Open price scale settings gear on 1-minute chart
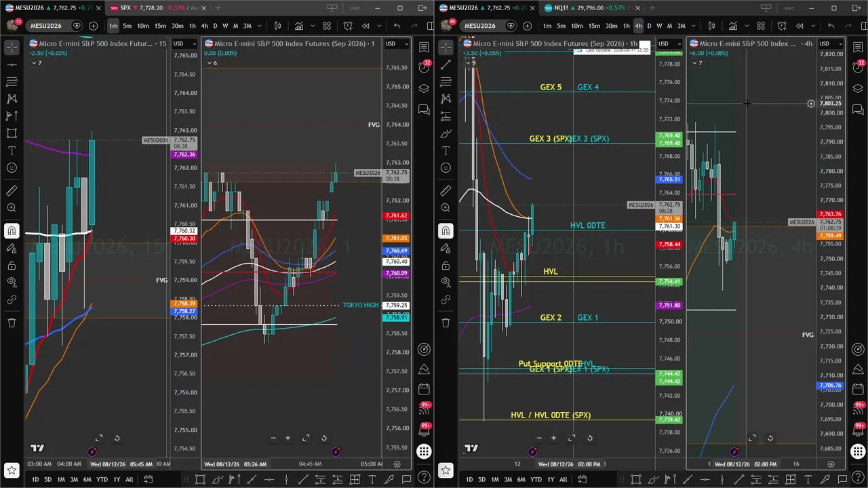868x488 pixels. 397,464
